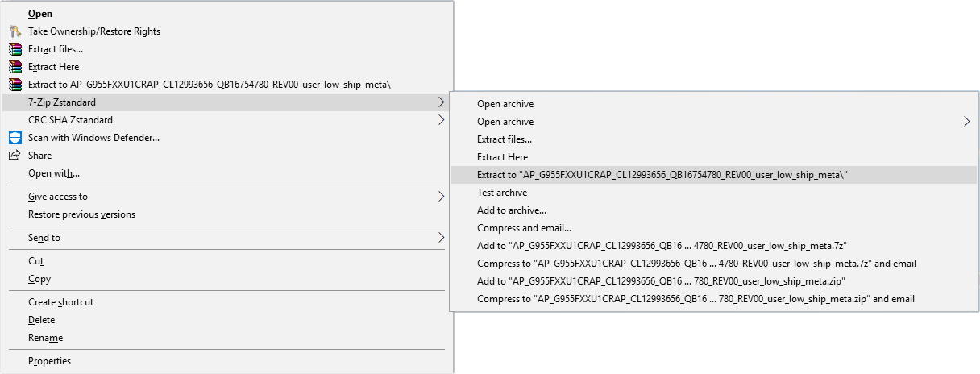The width and height of the screenshot is (980, 374).
Task: Click the Windows Defender shield icon
Action: pos(15,138)
